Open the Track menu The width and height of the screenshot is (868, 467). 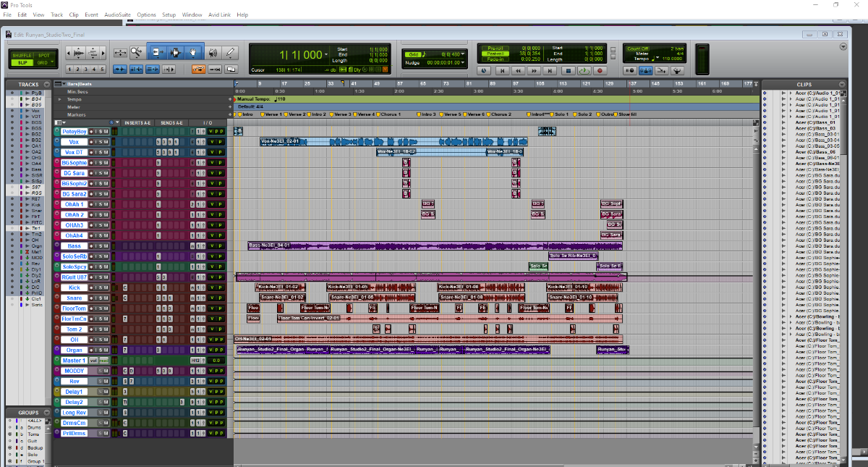click(x=56, y=14)
